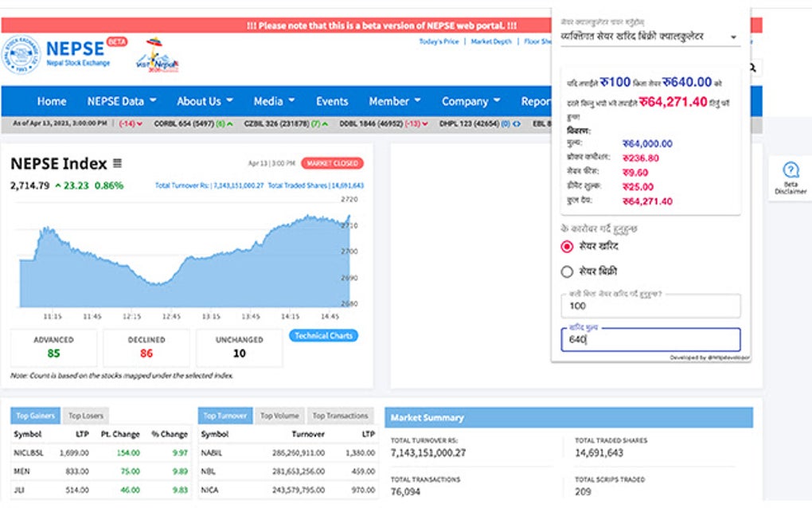Click the CZBIL ticker up arrow
Viewport: 812px width, 508px height.
click(326, 123)
